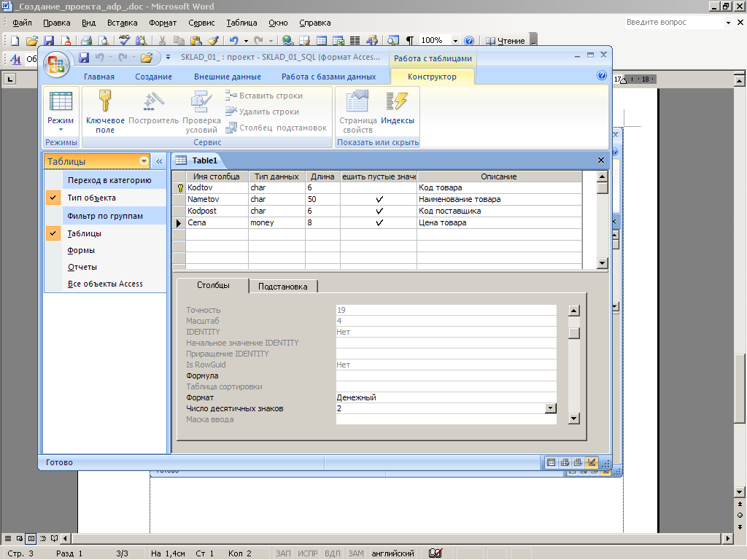Toggle the paragraph marks ¶ icon in Word
Image resolution: width=747 pixels, height=560 pixels.
(410, 41)
